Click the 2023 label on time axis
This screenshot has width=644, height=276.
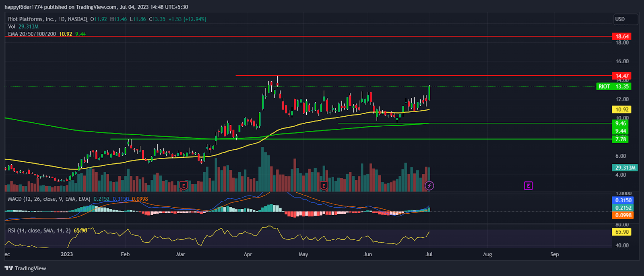[67, 254]
